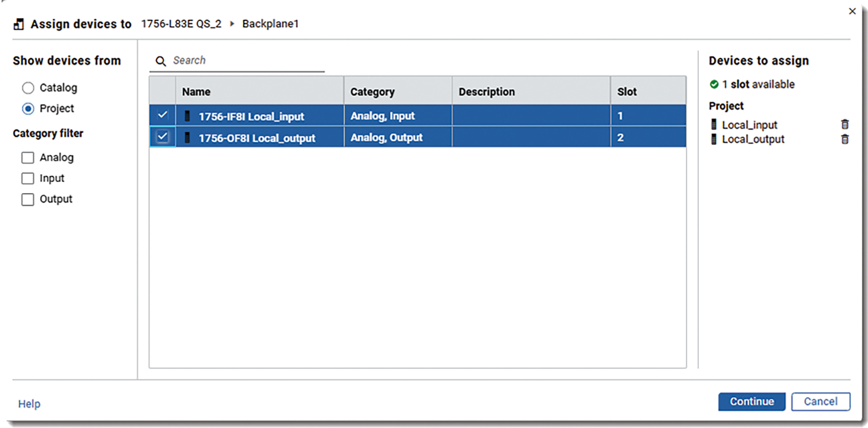Enable the Output category filter
The height and width of the screenshot is (428, 868).
[28, 199]
